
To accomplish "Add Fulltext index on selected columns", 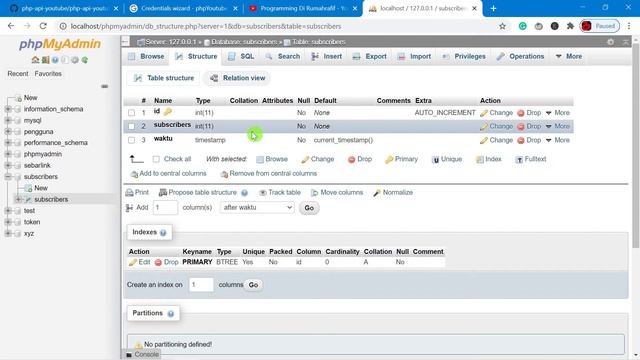I will click(x=531, y=159).
